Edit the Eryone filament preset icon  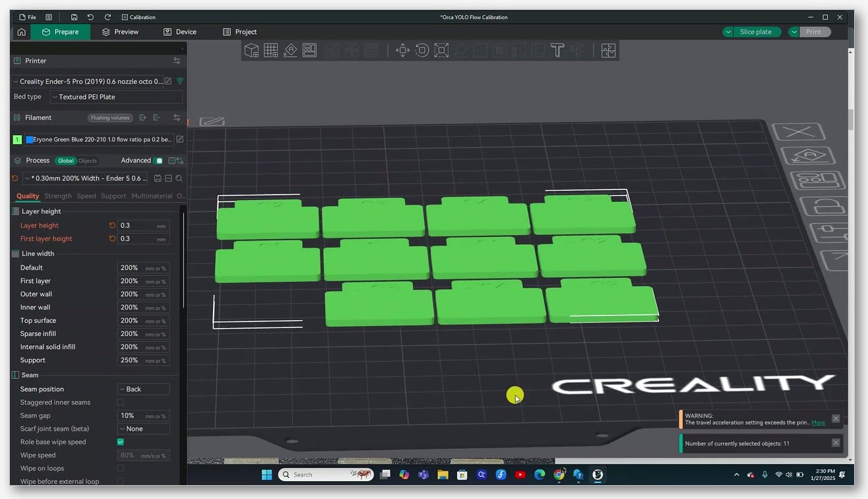point(179,139)
